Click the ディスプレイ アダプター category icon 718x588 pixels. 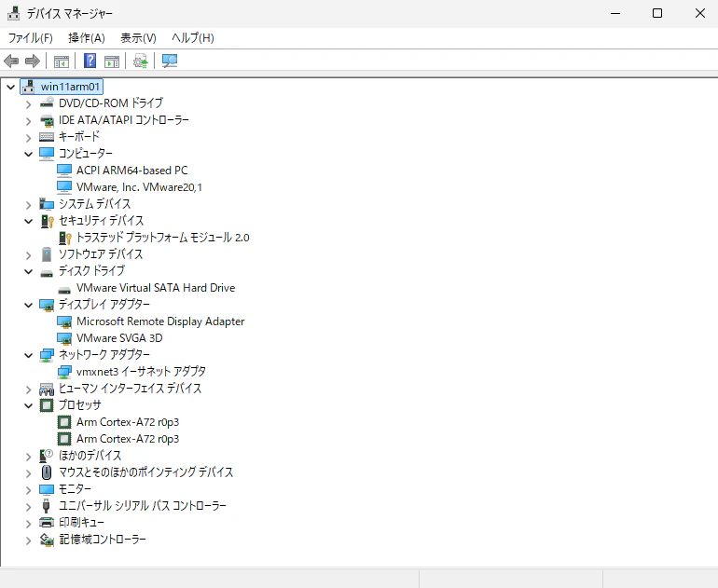[47, 305]
